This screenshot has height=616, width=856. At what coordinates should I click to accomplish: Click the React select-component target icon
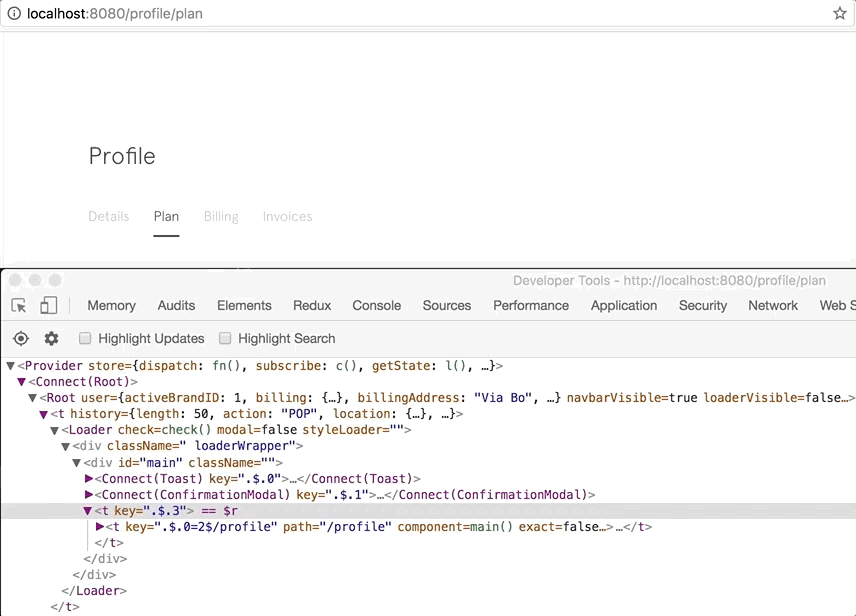(x=21, y=339)
